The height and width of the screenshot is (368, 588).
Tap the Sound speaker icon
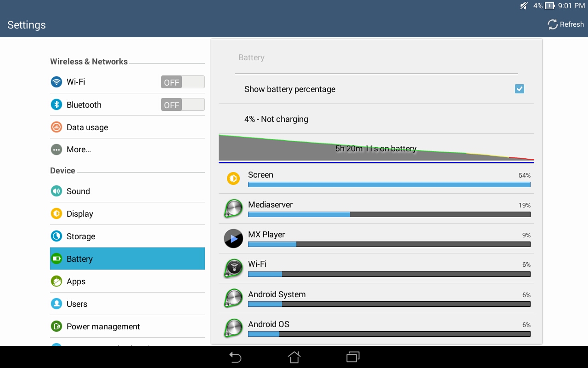click(x=56, y=191)
